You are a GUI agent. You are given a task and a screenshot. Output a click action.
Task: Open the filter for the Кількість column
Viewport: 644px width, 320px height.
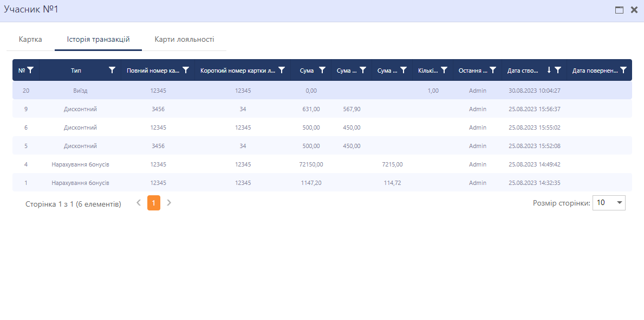coord(444,70)
